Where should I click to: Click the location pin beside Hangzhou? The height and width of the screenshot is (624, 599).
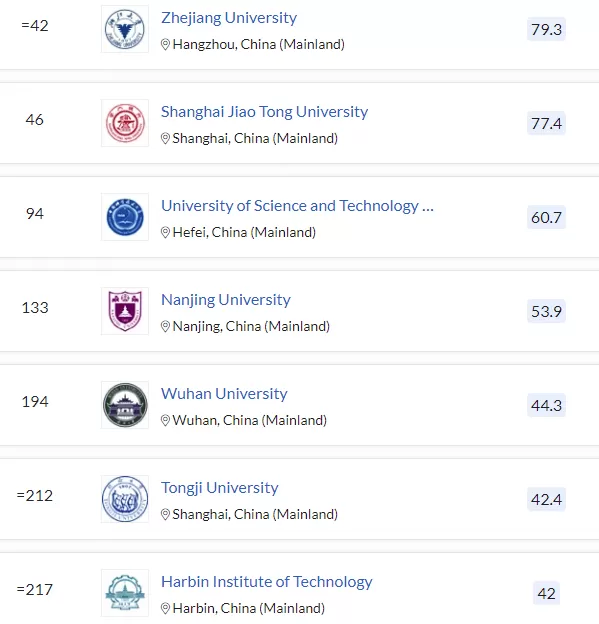165,45
